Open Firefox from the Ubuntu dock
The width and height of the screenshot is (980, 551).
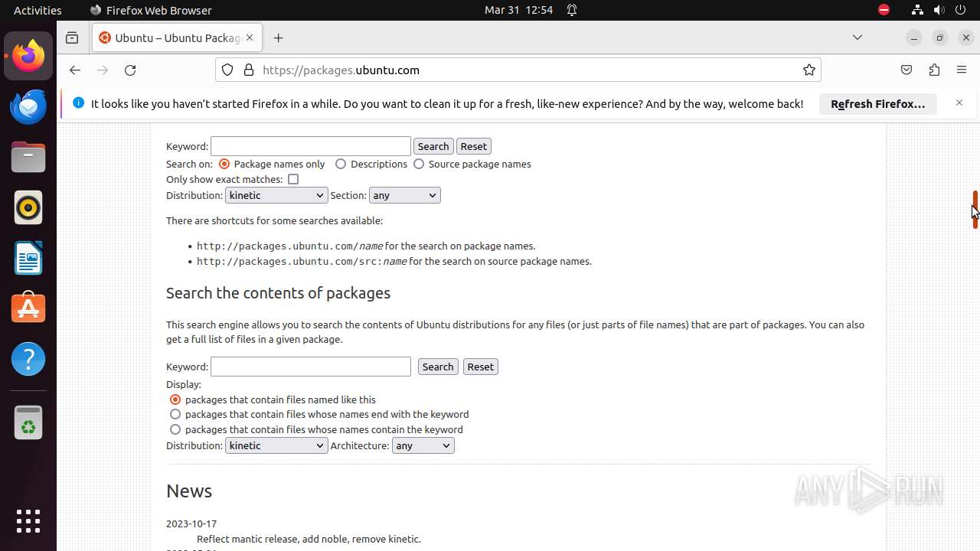pos(28,56)
